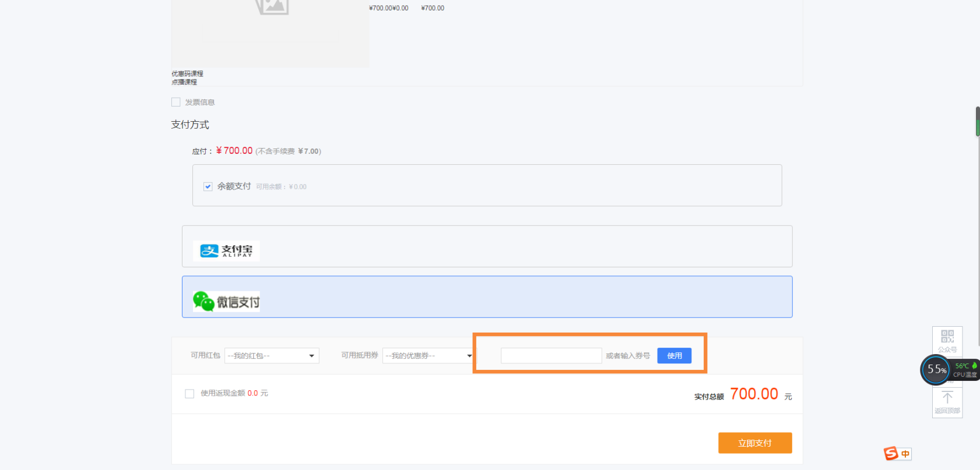Uncheck the 余额支付 balance payment checkbox
The image size is (980, 470).
208,186
